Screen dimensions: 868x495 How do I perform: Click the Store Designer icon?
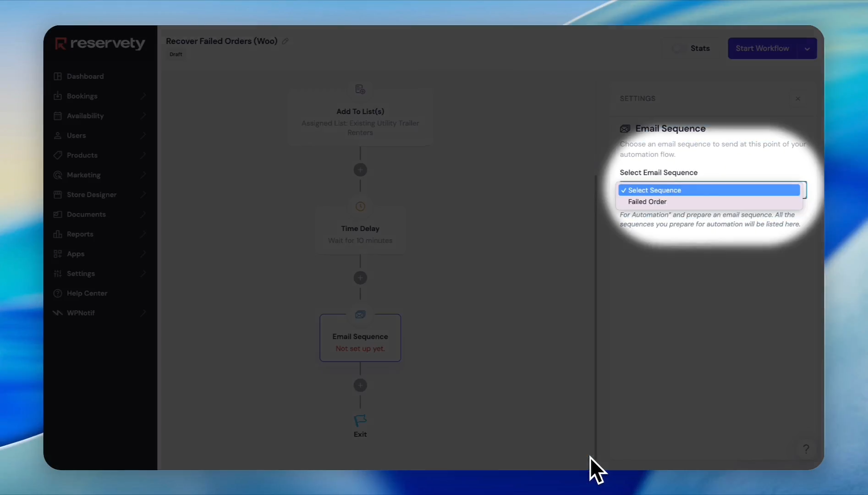pos(58,194)
